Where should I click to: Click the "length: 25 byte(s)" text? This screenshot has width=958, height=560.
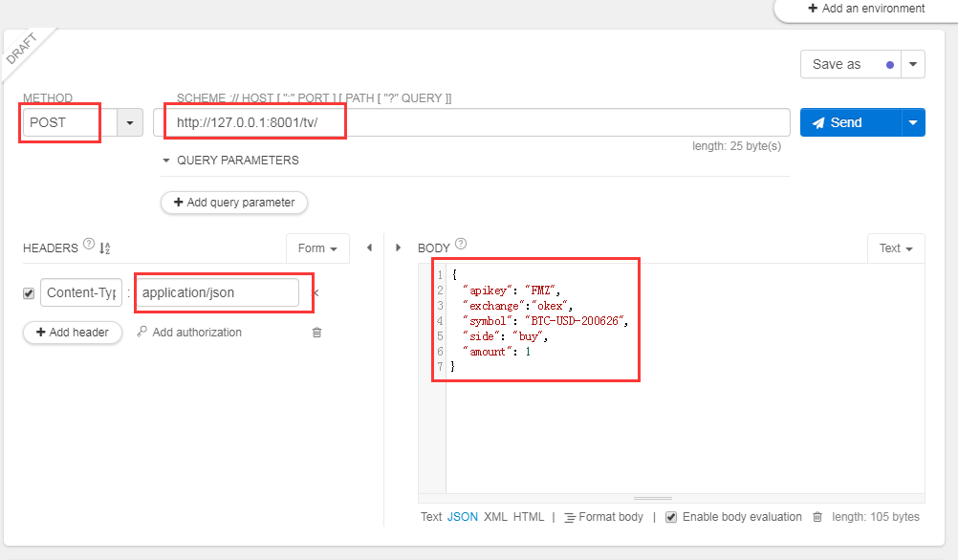pos(737,146)
